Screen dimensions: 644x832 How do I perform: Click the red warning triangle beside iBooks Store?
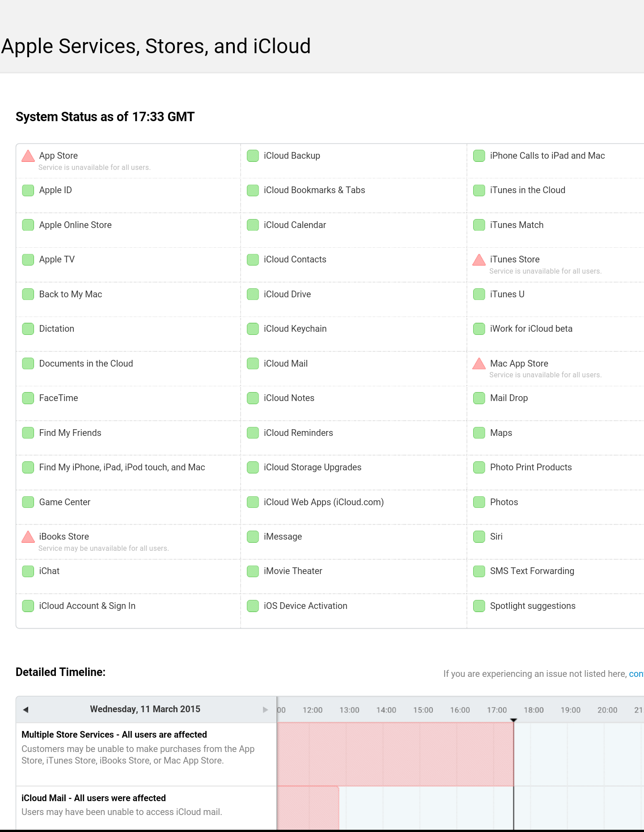click(28, 536)
